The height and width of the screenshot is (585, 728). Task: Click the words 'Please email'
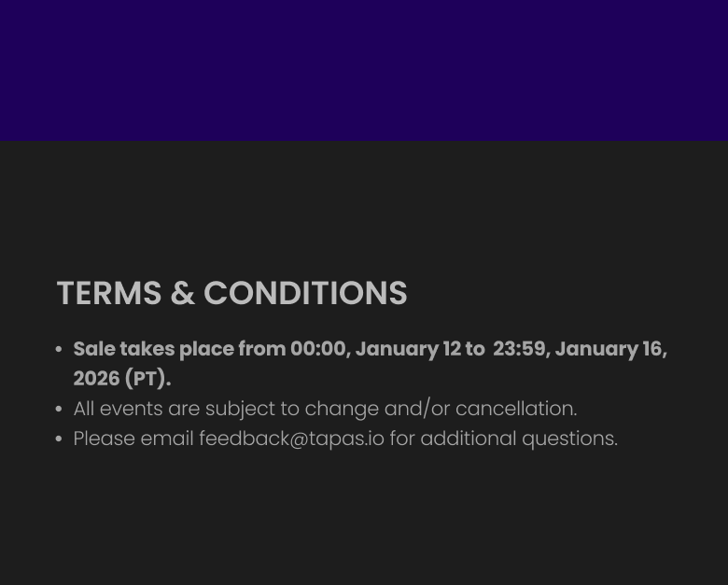pos(133,439)
